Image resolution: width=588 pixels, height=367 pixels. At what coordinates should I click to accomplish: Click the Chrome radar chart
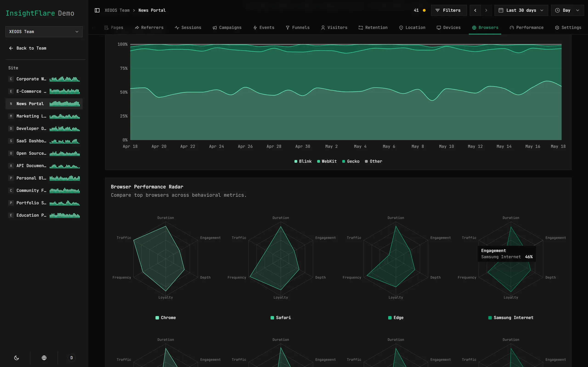point(166,258)
